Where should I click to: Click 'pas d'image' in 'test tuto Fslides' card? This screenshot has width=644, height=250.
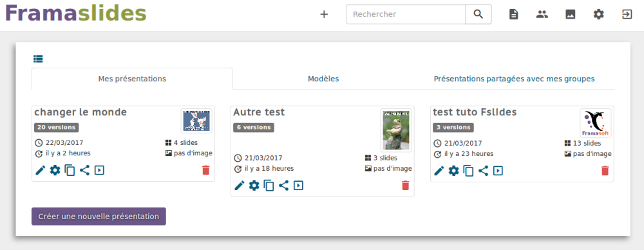coord(592,153)
